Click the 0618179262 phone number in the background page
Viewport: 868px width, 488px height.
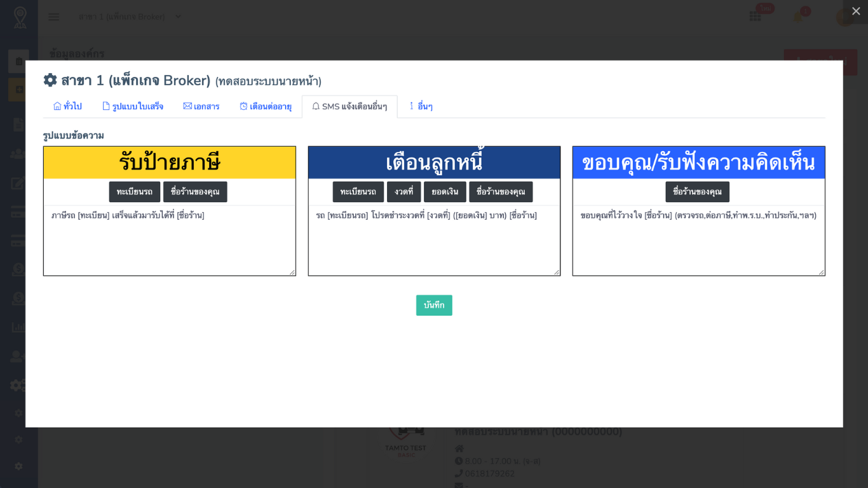point(490,473)
